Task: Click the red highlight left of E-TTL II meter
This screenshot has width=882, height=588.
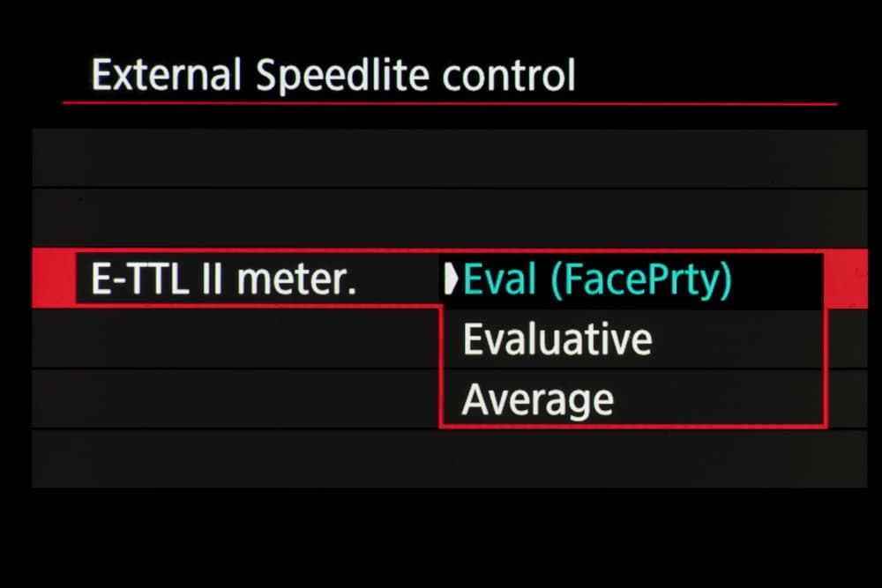Action: (x=53, y=279)
